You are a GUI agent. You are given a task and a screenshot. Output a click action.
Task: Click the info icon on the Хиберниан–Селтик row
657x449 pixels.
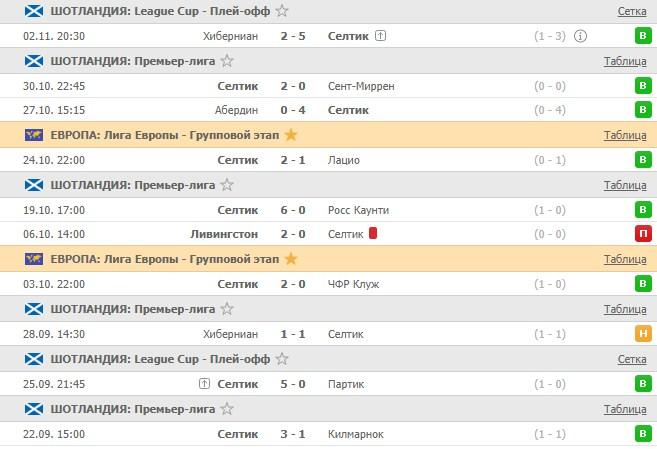[582, 36]
